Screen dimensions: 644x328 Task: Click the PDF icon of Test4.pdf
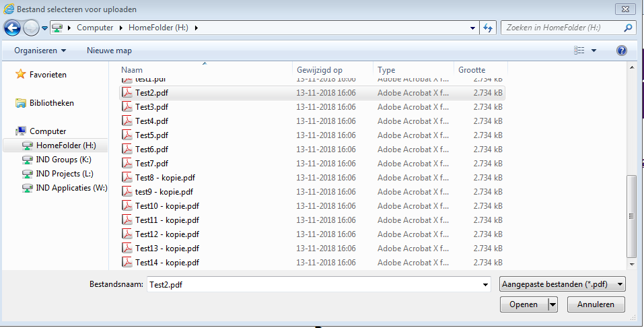click(x=127, y=121)
